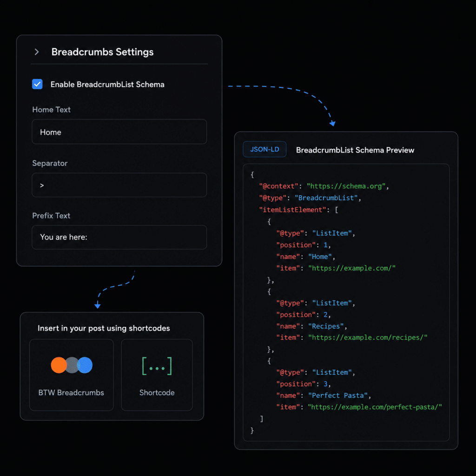476x476 pixels.
Task: Click the "position": 3 line
Action: click(x=303, y=384)
